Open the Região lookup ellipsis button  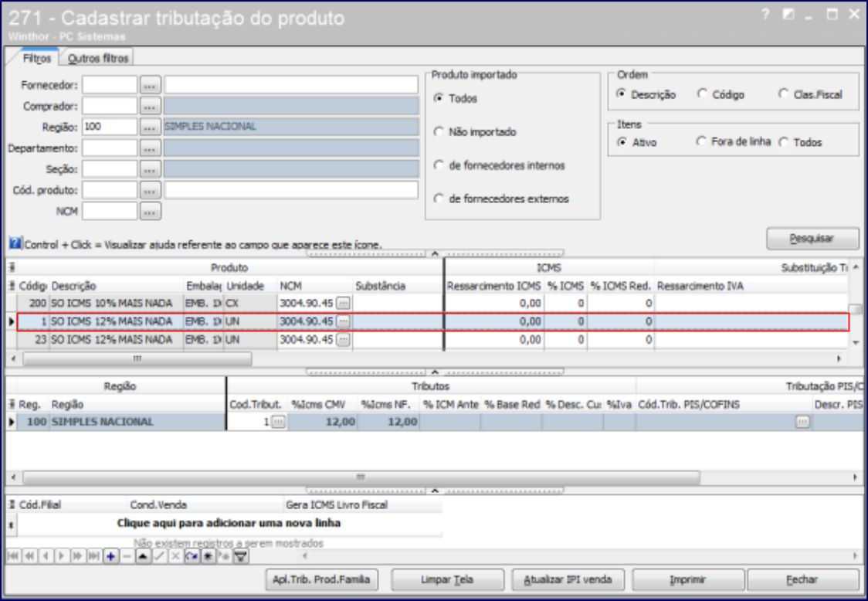[150, 127]
